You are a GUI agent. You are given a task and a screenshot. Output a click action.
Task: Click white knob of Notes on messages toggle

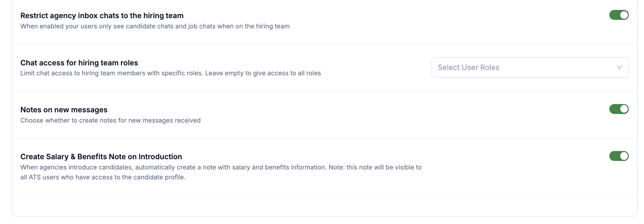point(624,109)
